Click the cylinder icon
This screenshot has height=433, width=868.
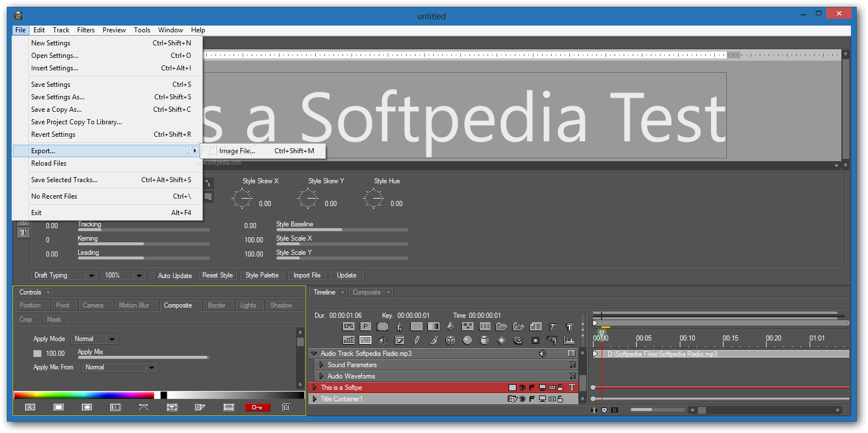484,340
